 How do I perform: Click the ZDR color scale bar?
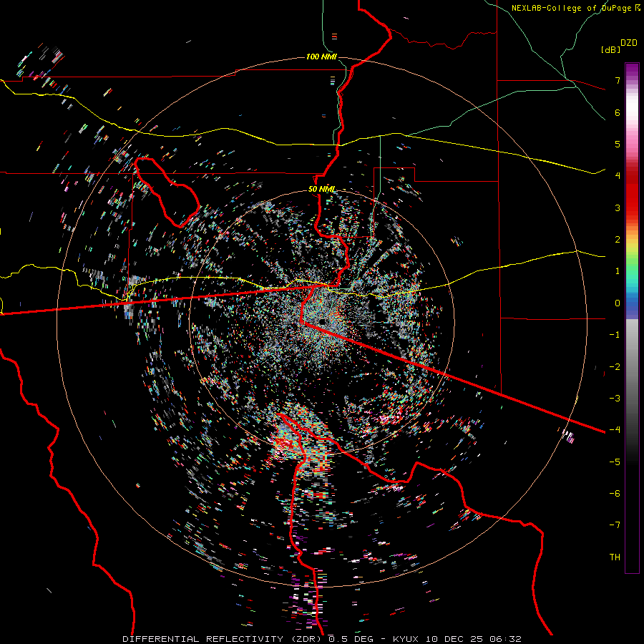tap(632, 318)
